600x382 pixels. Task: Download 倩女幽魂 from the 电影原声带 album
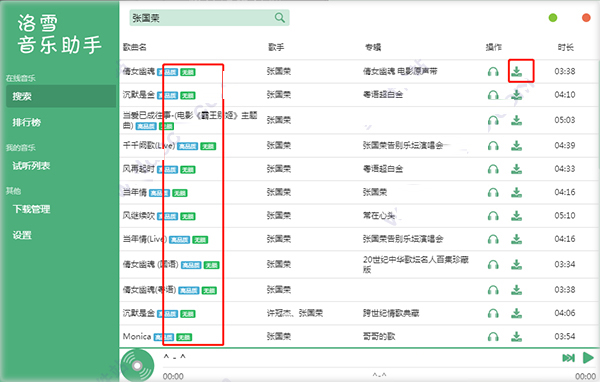pos(517,71)
